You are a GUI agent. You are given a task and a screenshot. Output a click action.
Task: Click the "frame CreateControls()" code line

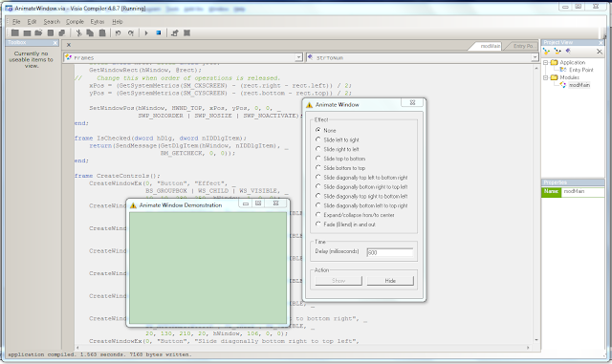[117, 176]
